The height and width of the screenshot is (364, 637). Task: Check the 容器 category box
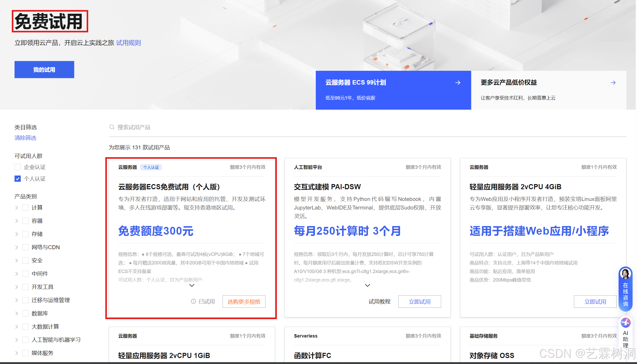(x=25, y=221)
